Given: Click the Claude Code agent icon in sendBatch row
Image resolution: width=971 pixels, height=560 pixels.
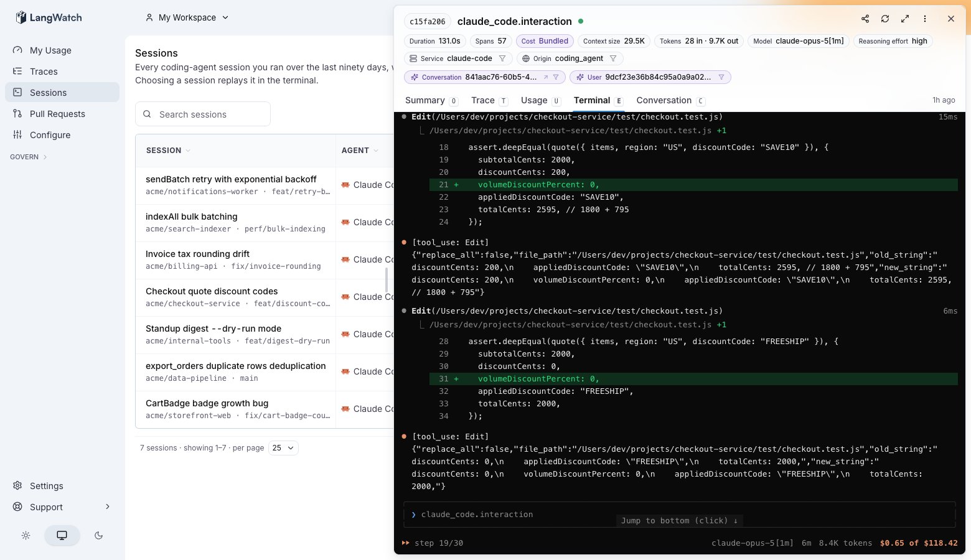Looking at the screenshot, I should coord(345,185).
